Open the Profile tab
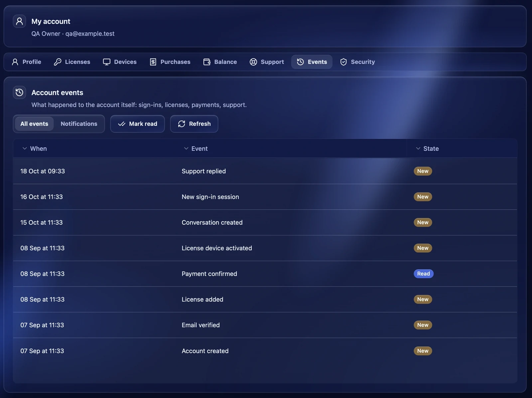The width and height of the screenshot is (532, 398). click(x=27, y=62)
